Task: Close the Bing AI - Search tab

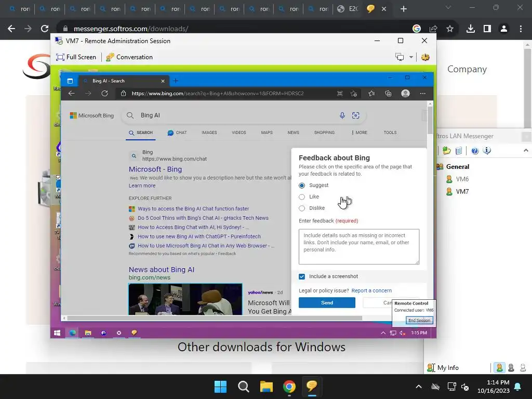Action: pos(163,81)
